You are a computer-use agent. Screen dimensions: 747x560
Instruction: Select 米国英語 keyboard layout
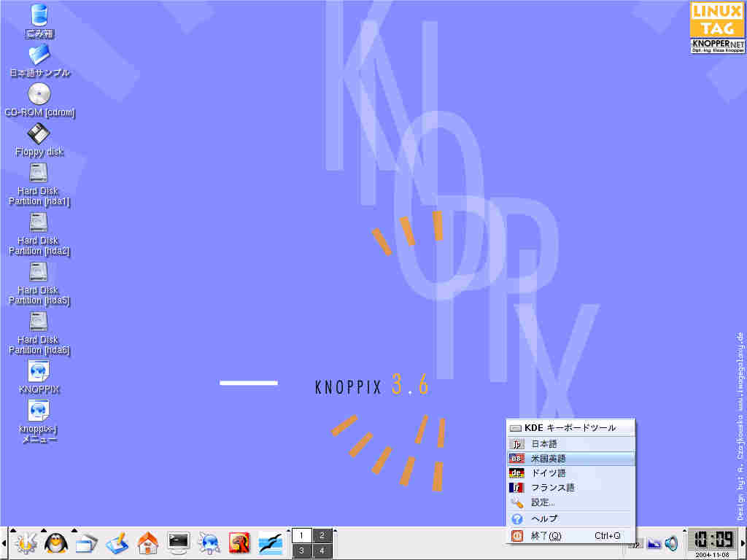pyautogui.click(x=570, y=459)
